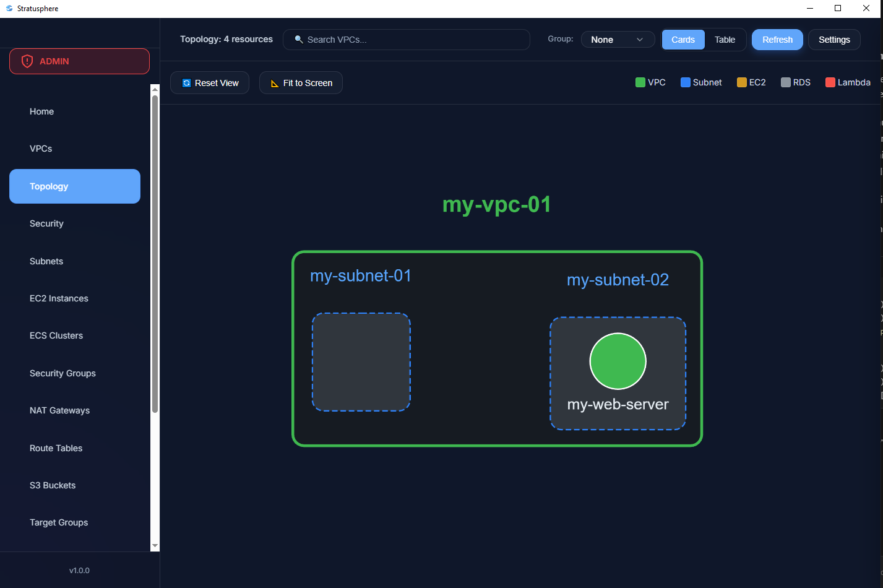
Task: Open the Settings button
Action: coord(833,40)
